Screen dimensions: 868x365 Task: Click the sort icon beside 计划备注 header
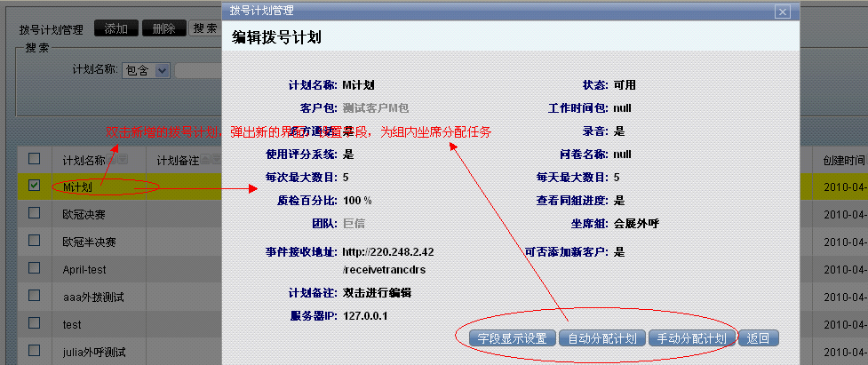207,160
